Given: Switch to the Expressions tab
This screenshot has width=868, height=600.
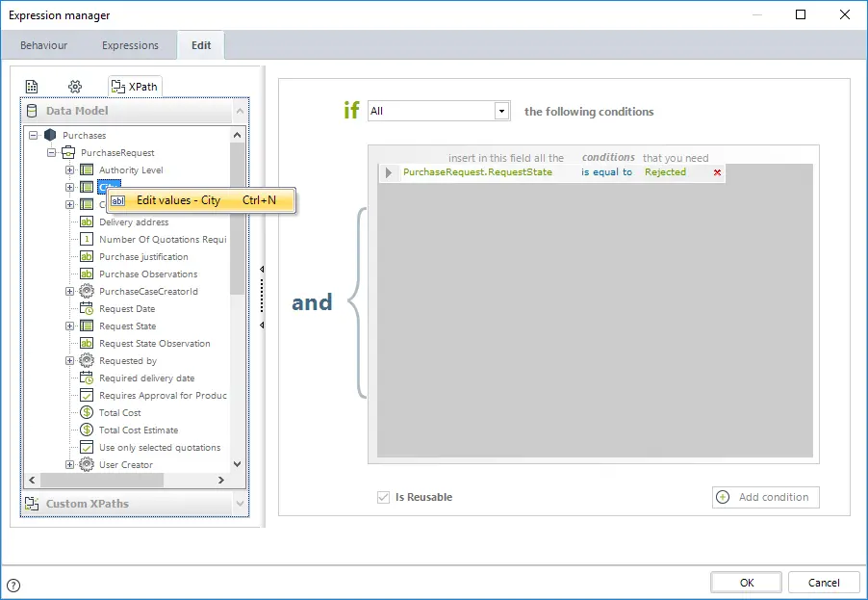Looking at the screenshot, I should [x=130, y=45].
